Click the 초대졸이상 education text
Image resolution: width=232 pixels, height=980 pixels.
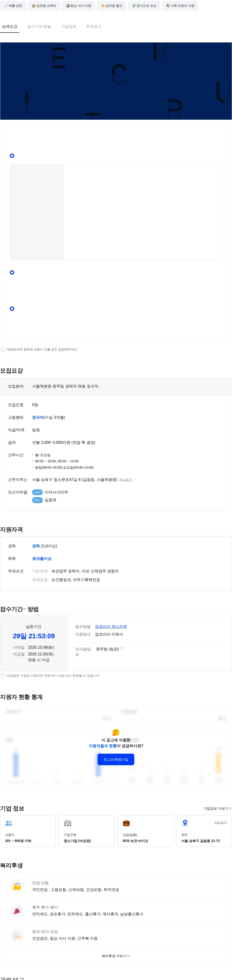42,558
